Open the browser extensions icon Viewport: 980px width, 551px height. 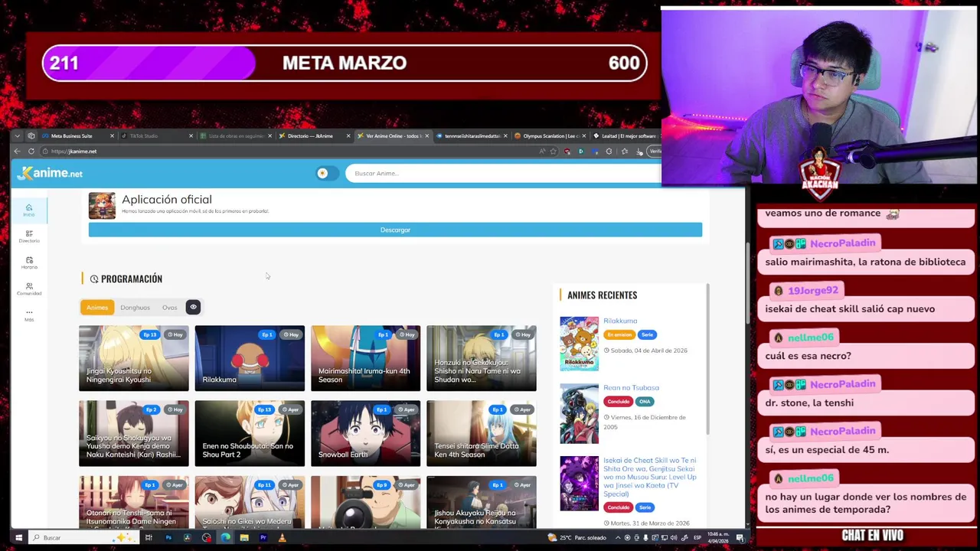tap(609, 151)
